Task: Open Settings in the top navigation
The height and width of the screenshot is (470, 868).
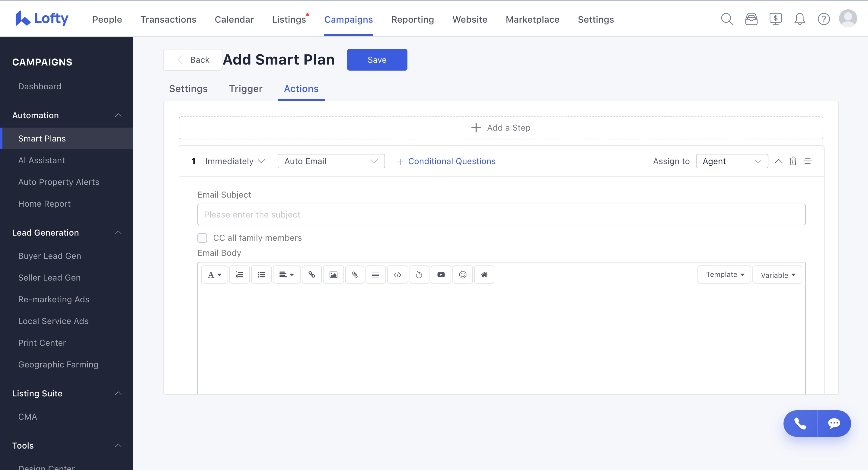Action: point(596,19)
